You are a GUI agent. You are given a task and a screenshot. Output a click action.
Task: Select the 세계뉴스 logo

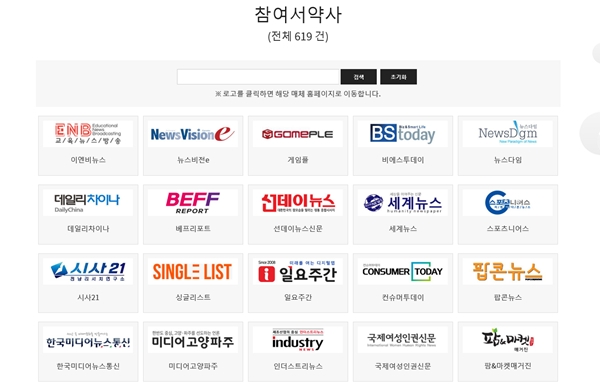(403, 202)
